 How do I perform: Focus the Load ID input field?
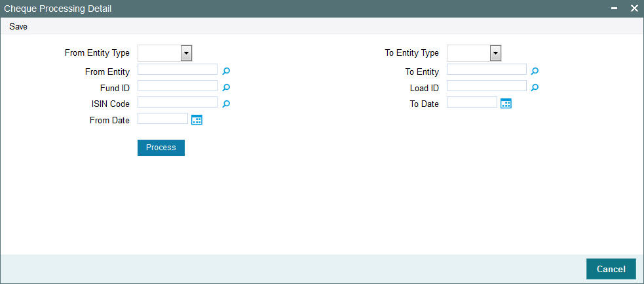click(x=487, y=85)
